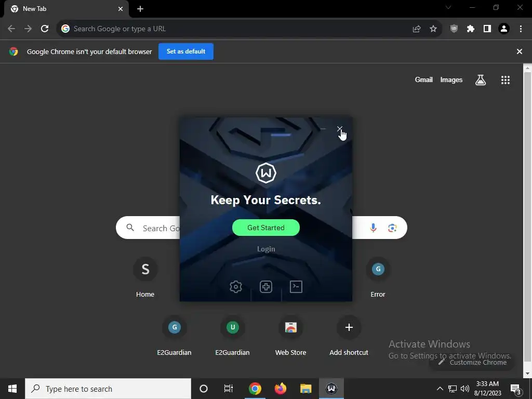Close the New Tab tab
The height and width of the screenshot is (399, 532).
click(x=121, y=9)
